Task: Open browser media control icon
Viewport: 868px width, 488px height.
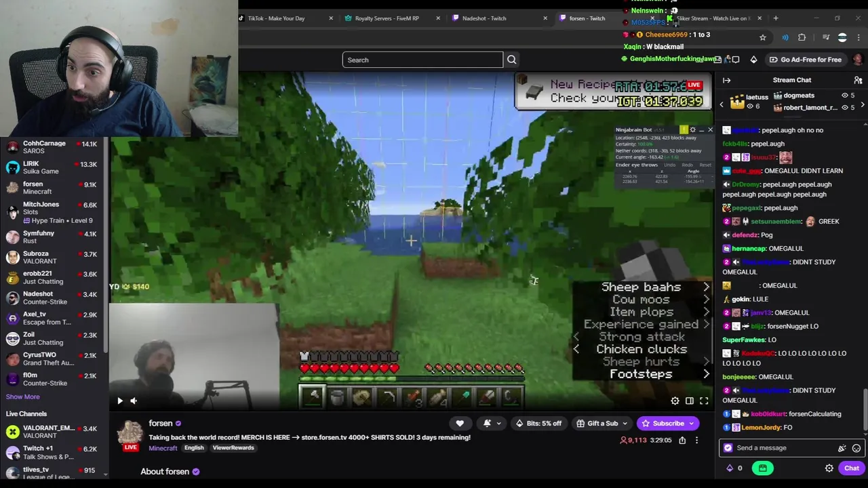Action: click(x=825, y=37)
